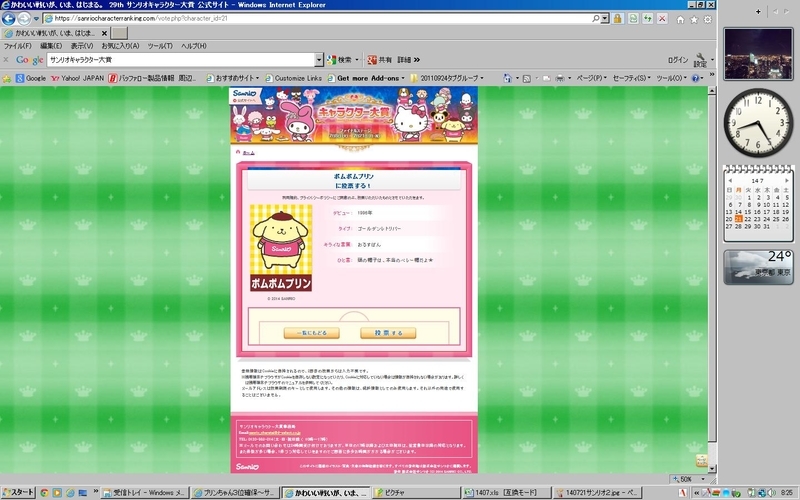Click the Google toolbar ログイン link
This screenshot has width=800, height=500.
(x=678, y=60)
